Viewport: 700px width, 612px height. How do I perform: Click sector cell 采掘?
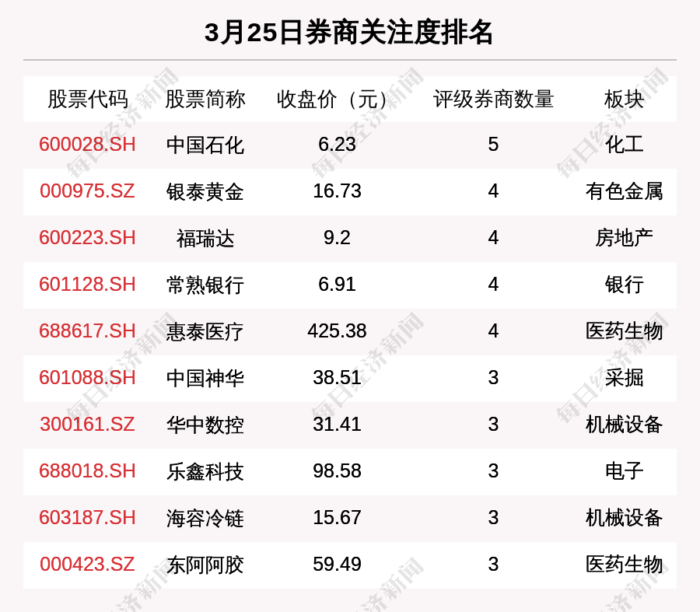click(624, 378)
